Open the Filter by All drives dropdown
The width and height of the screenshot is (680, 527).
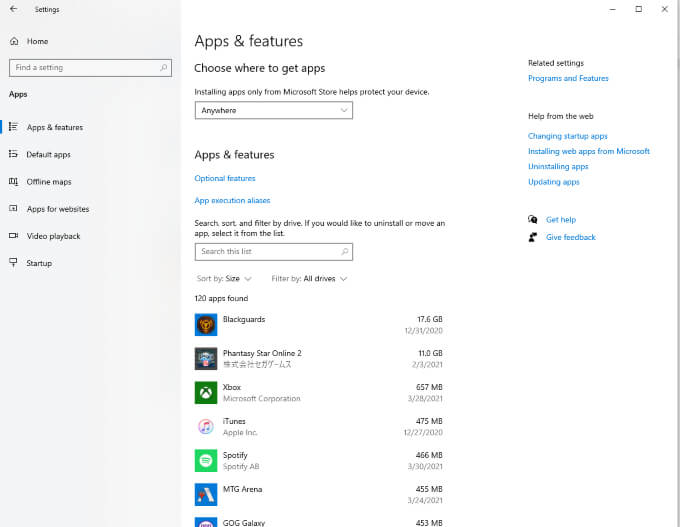coord(309,278)
